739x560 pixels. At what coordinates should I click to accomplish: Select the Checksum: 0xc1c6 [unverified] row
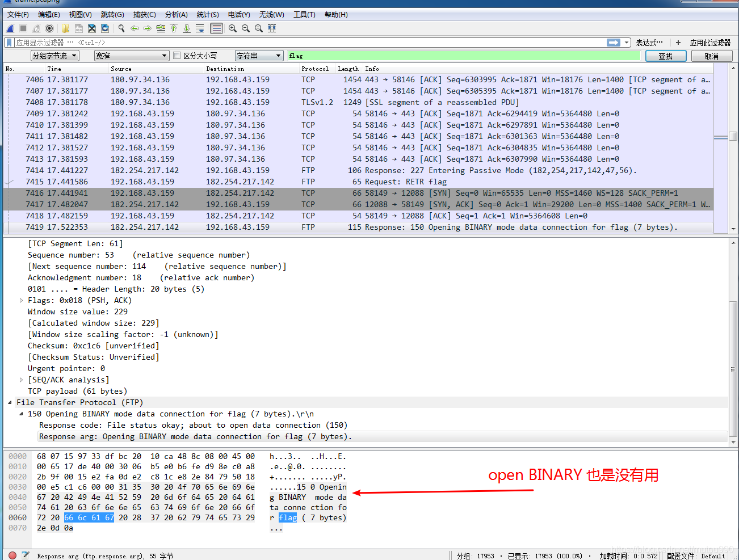(x=94, y=346)
